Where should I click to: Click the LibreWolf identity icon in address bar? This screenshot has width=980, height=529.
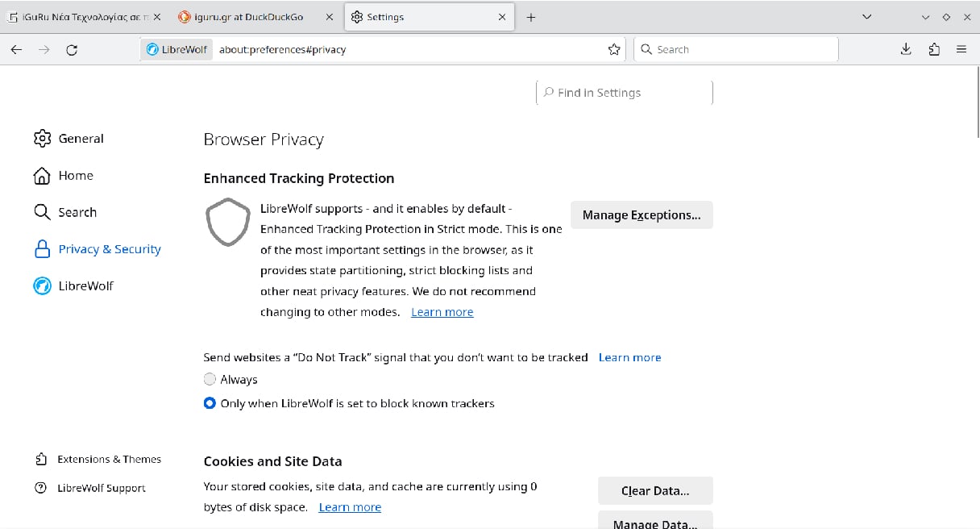[x=176, y=50]
